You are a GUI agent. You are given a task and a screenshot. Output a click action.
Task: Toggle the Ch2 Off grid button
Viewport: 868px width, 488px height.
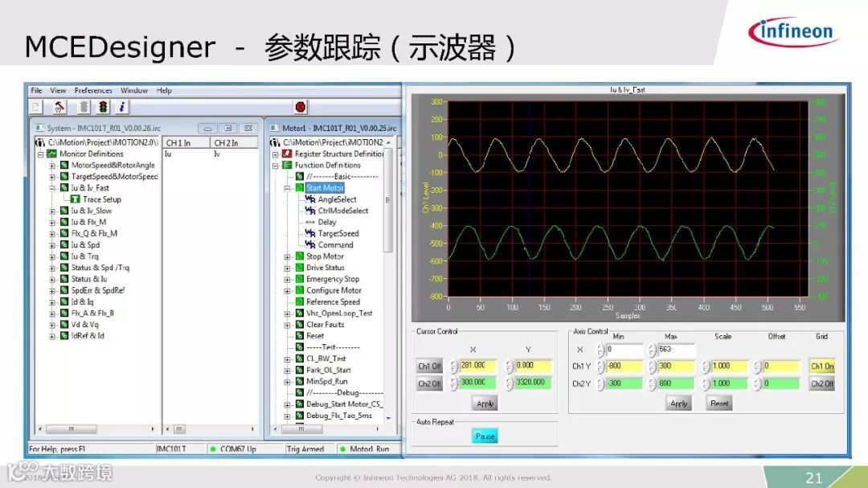click(x=822, y=383)
